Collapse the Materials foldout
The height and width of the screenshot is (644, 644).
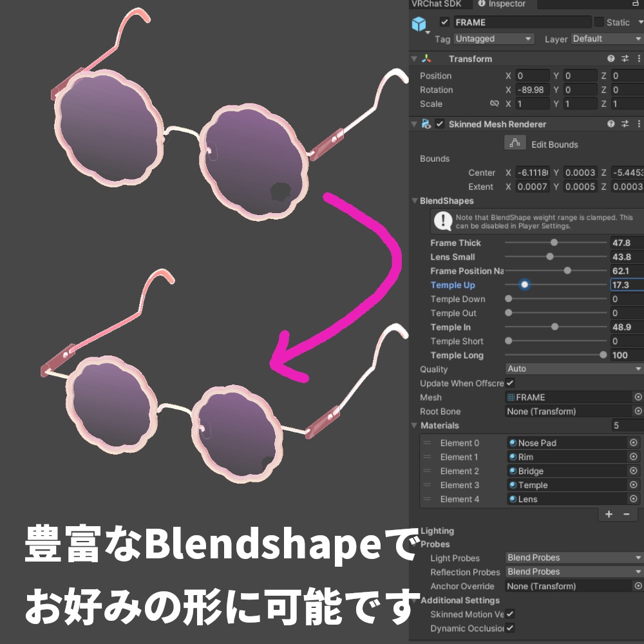tap(415, 425)
